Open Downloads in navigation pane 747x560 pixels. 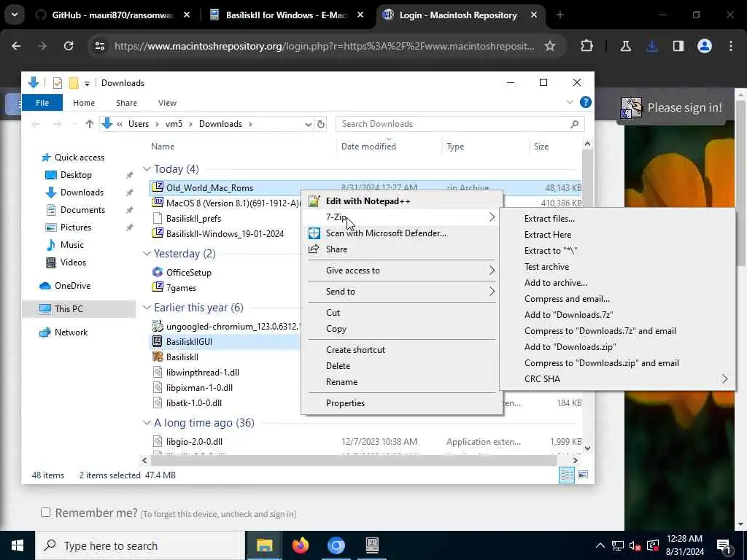[82, 192]
